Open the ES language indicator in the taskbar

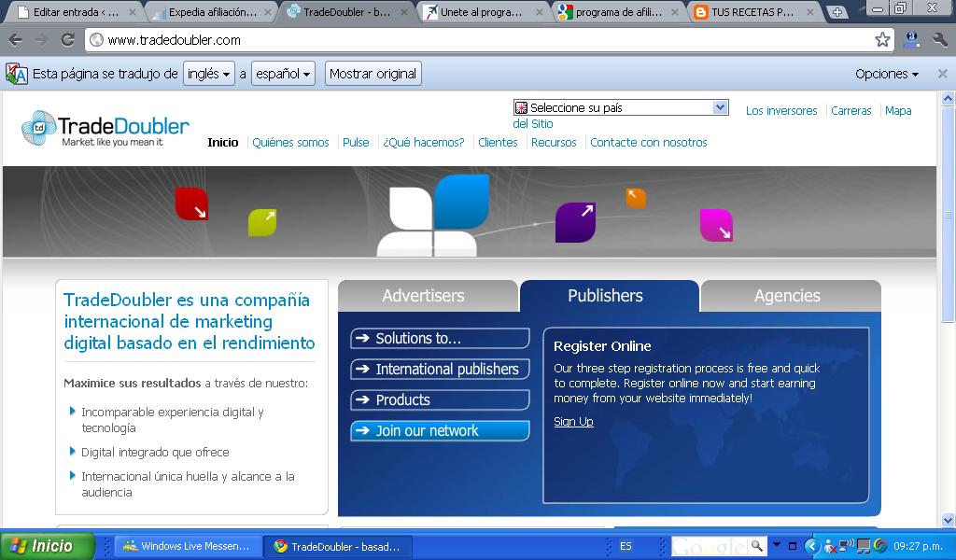coord(626,546)
